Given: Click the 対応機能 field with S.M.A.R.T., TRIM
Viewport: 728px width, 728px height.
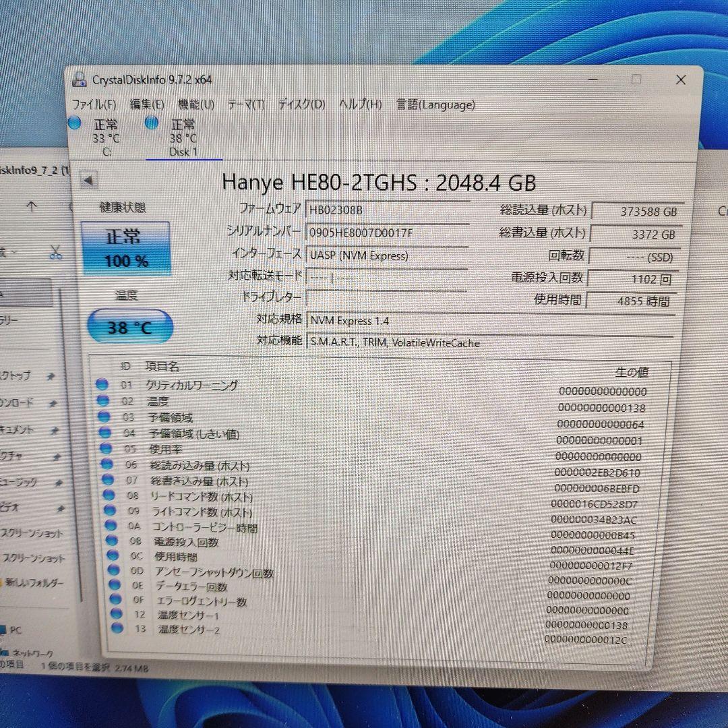Looking at the screenshot, I should [490, 342].
